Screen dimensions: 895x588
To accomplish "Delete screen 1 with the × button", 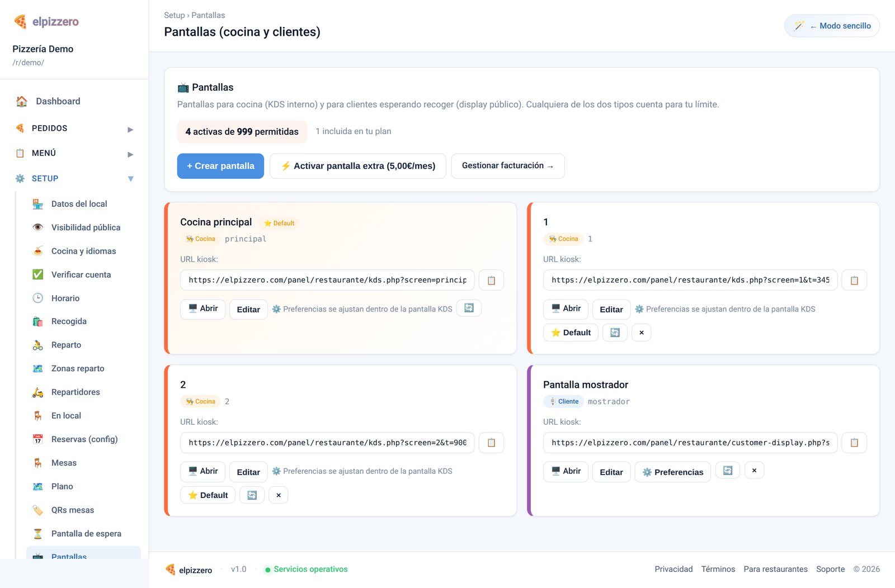I will [642, 333].
